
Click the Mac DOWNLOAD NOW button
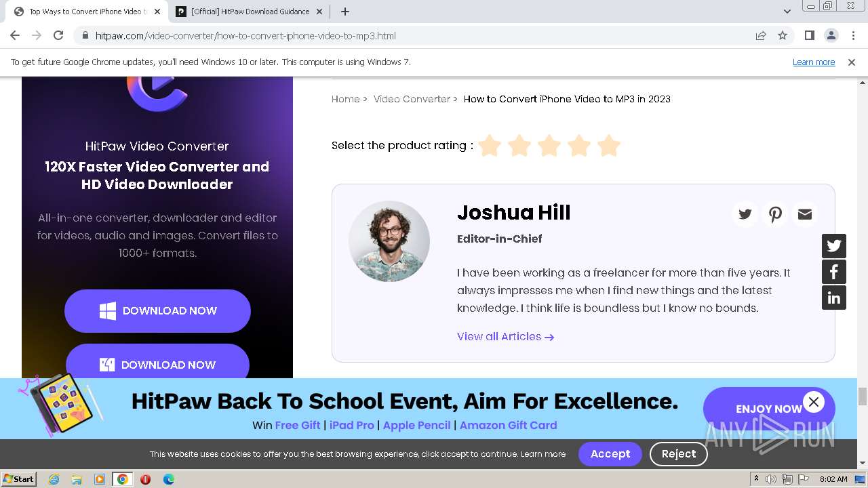(157, 362)
